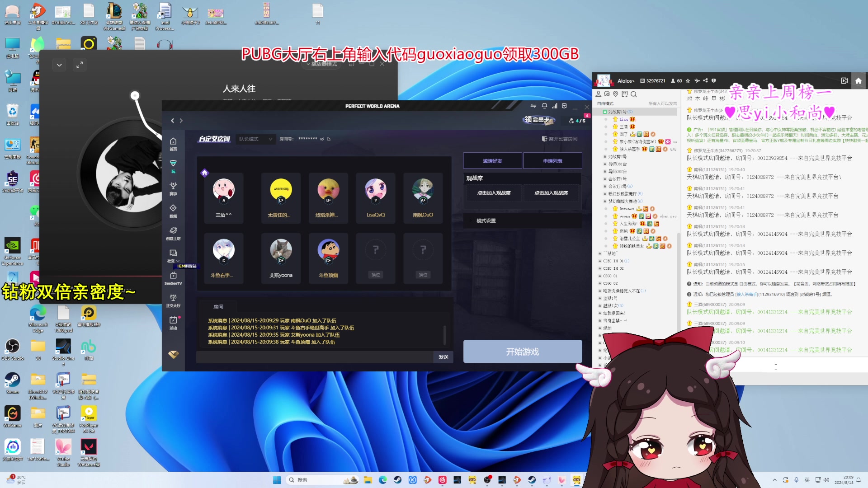Open the 正义大厅 scales icon in the sidebar
This screenshot has height=488, width=868.
point(173,300)
